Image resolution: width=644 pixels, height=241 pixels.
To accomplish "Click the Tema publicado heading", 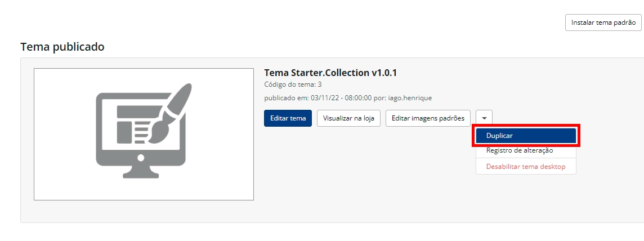I will tap(62, 47).
